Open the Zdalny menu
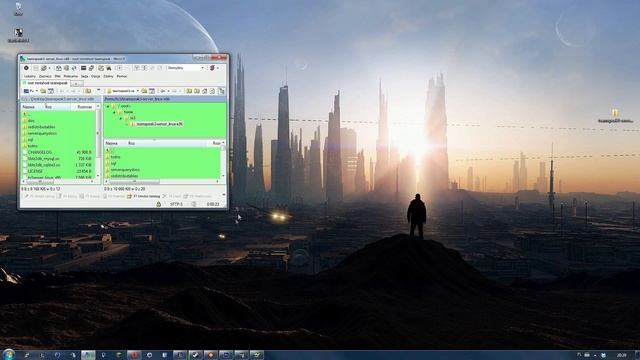Image resolution: width=640 pixels, height=360 pixels. coord(108,76)
